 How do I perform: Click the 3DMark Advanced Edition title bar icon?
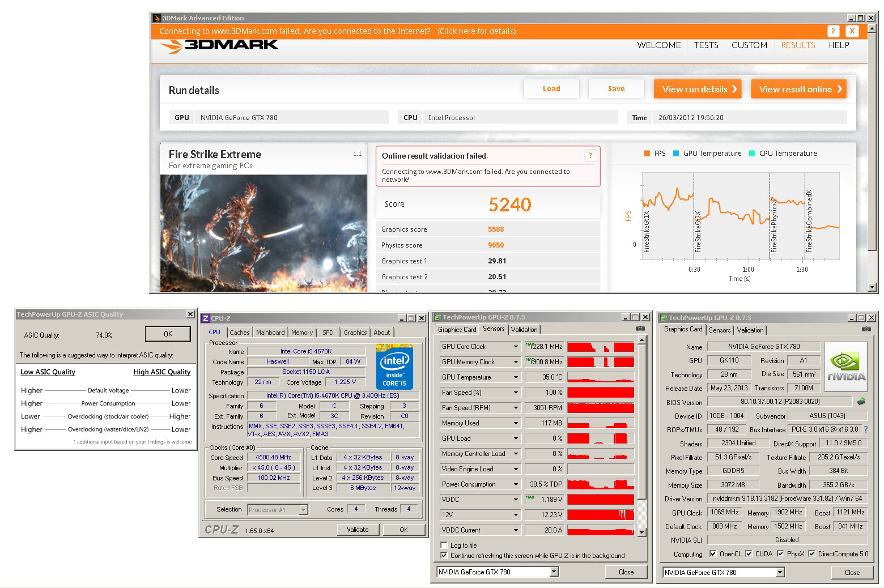pyautogui.click(x=157, y=18)
